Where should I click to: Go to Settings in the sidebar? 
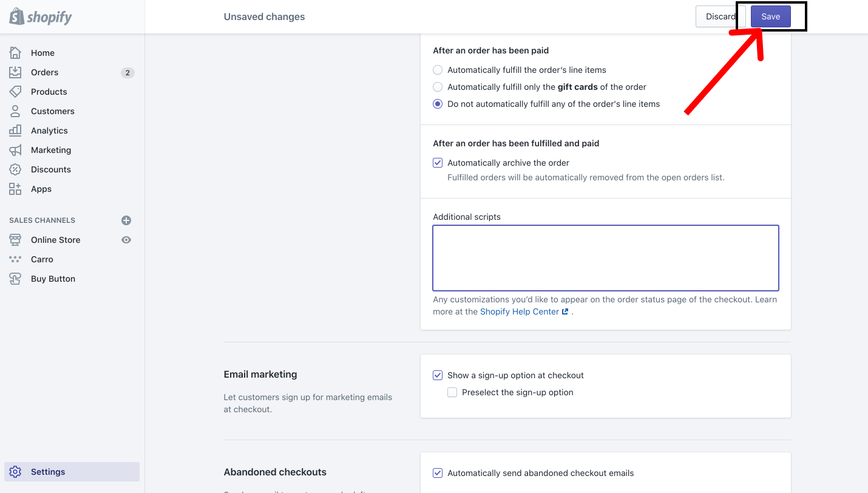(48, 472)
